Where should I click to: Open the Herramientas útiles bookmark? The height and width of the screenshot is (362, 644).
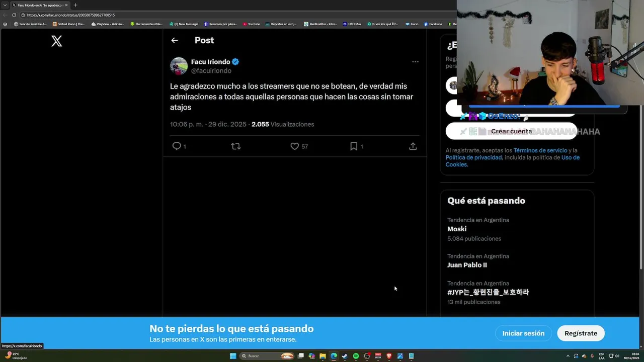146,24
